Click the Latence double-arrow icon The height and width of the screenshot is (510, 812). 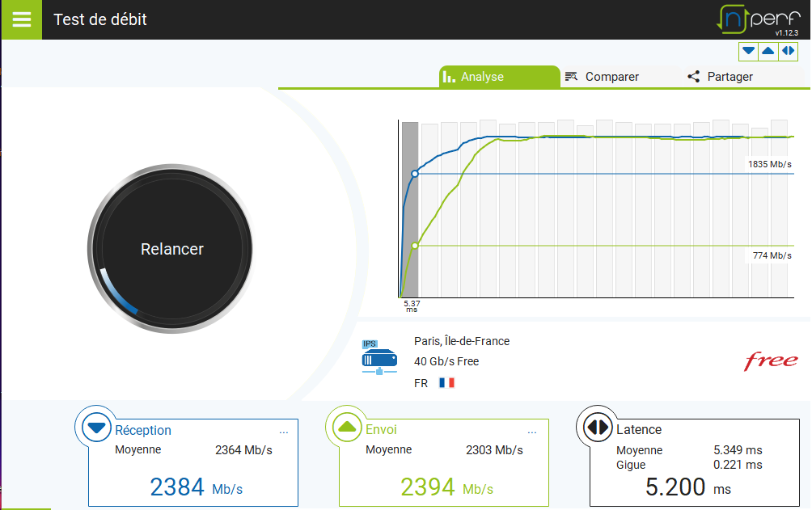pos(598,428)
